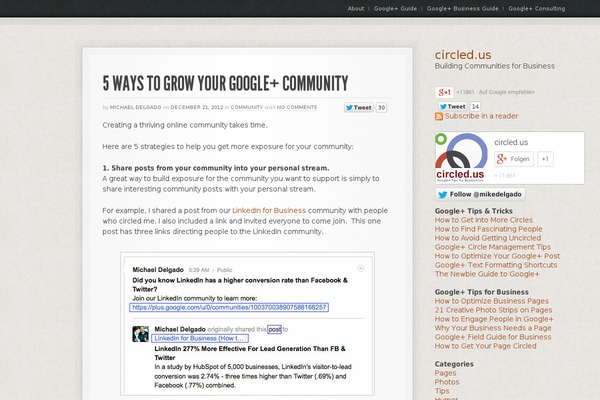This screenshot has height=400, width=600.
Task: Open Google+ Circle Management Tips
Action: [x=492, y=247]
